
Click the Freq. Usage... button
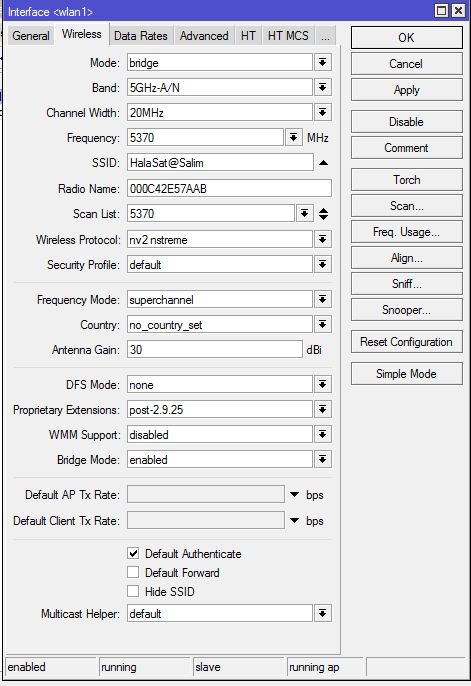click(x=406, y=232)
